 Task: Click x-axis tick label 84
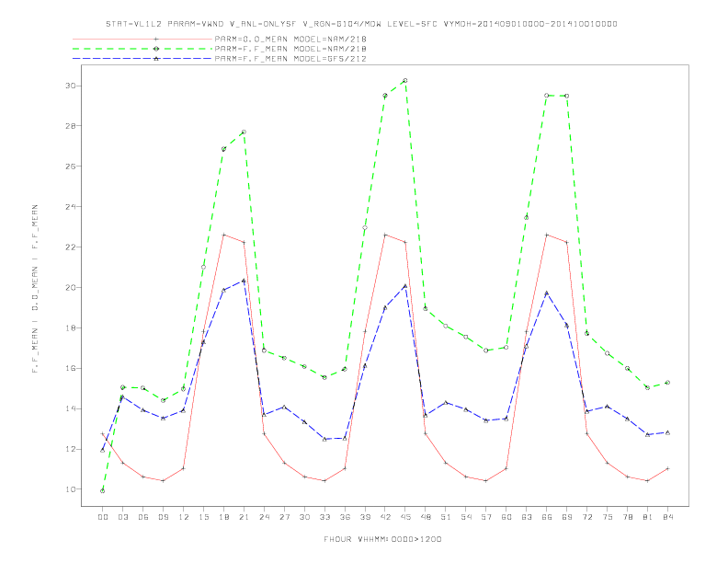pyautogui.click(x=667, y=517)
